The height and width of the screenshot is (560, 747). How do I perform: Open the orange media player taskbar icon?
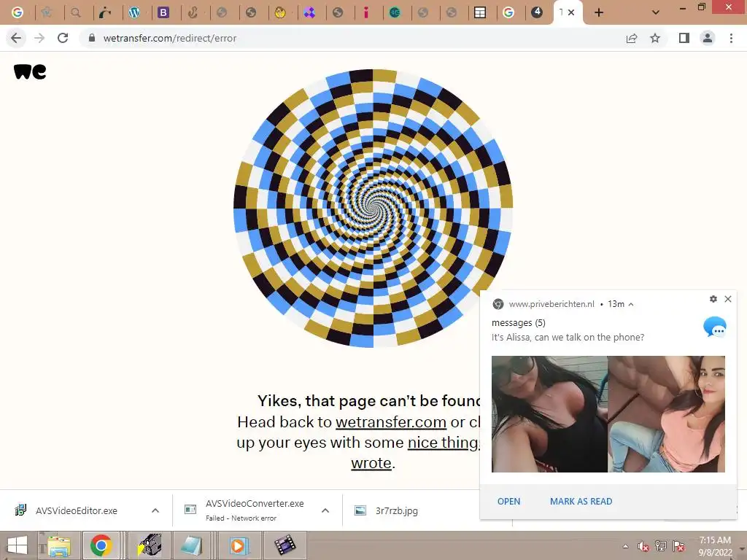click(x=239, y=545)
